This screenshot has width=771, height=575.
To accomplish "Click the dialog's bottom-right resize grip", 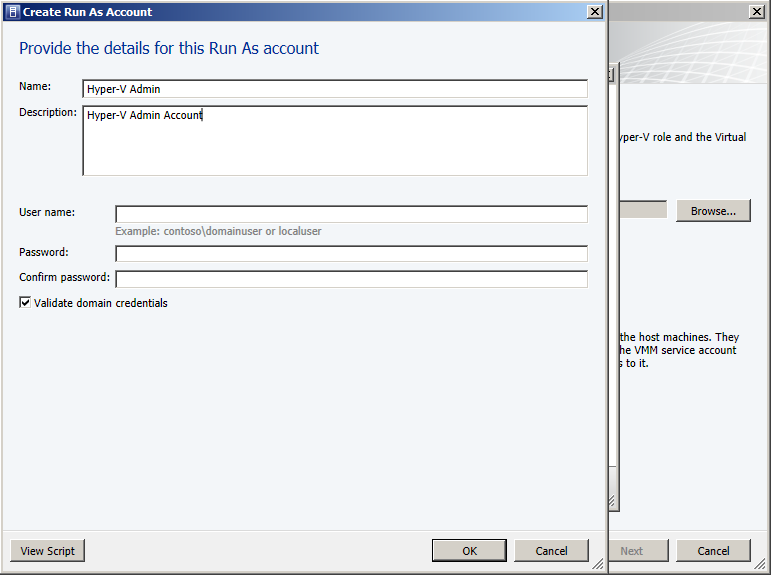I will click(x=598, y=565).
